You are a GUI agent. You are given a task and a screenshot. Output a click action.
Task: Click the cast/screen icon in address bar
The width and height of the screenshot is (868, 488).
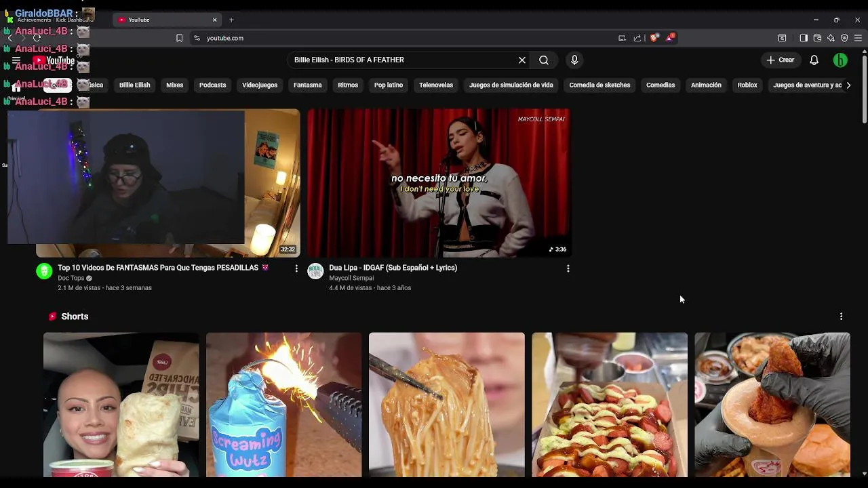click(x=622, y=38)
